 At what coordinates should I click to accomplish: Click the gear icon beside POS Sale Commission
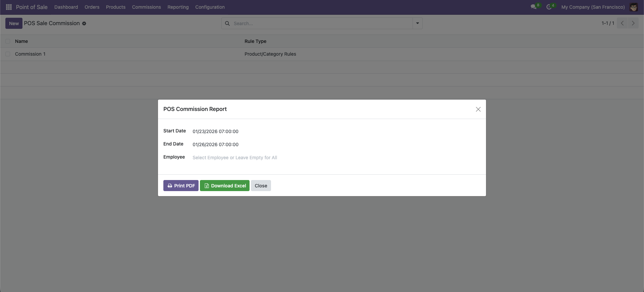(x=84, y=23)
